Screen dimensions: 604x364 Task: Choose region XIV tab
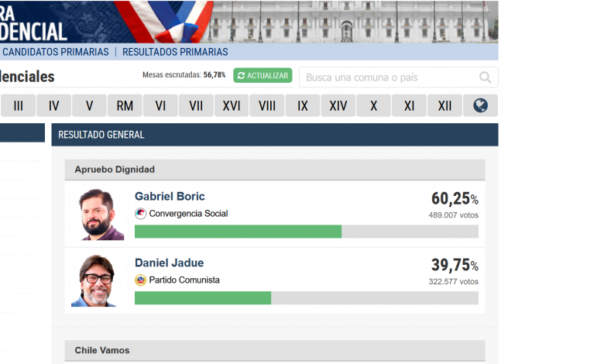coord(338,105)
